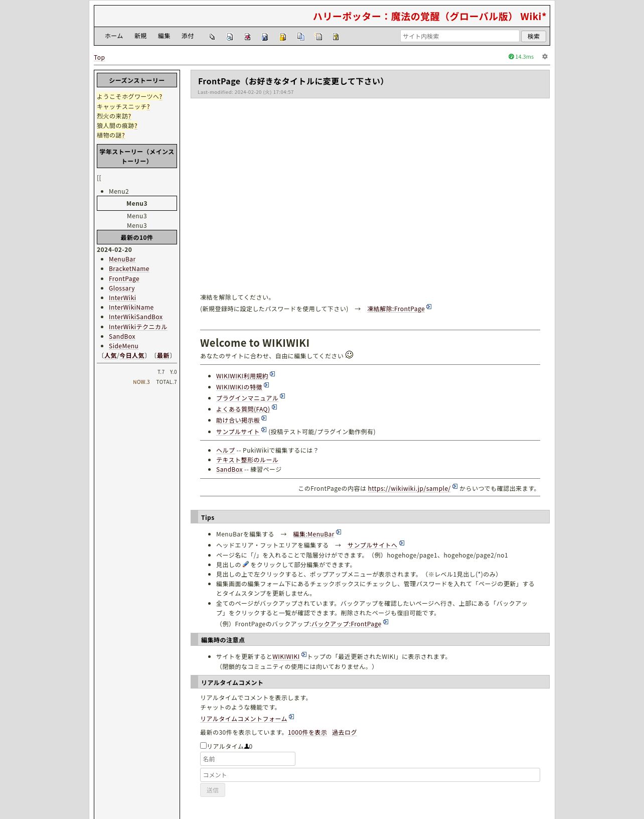Open the 添付 menu item

[188, 36]
